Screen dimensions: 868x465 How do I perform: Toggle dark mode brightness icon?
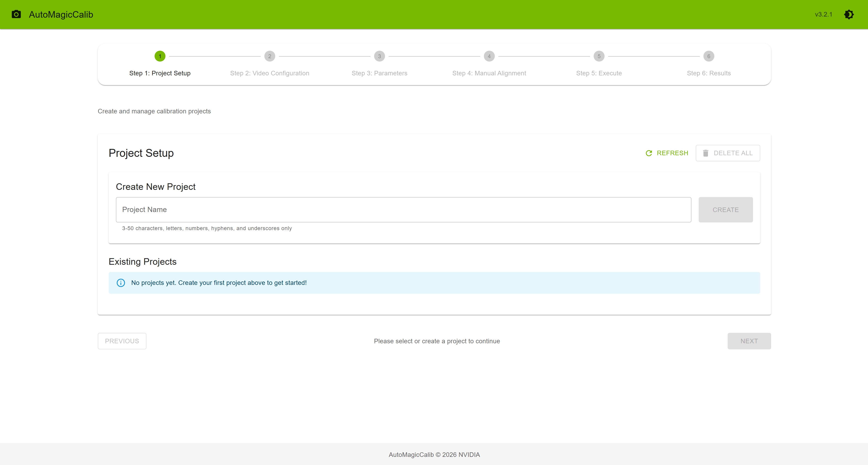tap(849, 14)
